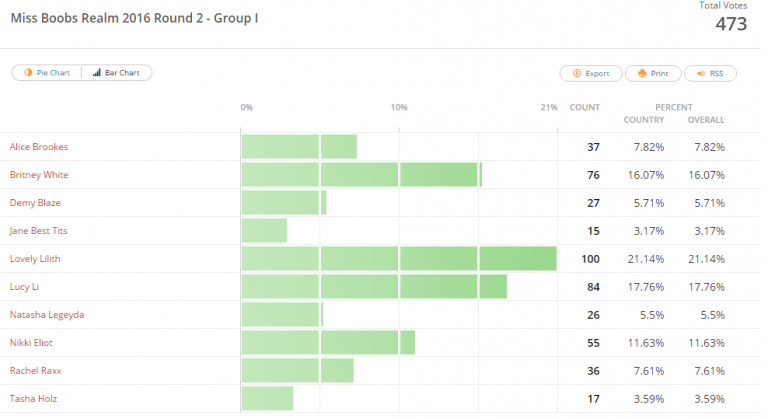Click Lovely Lilith's green vote bar
768x419 pixels.
tap(398, 258)
